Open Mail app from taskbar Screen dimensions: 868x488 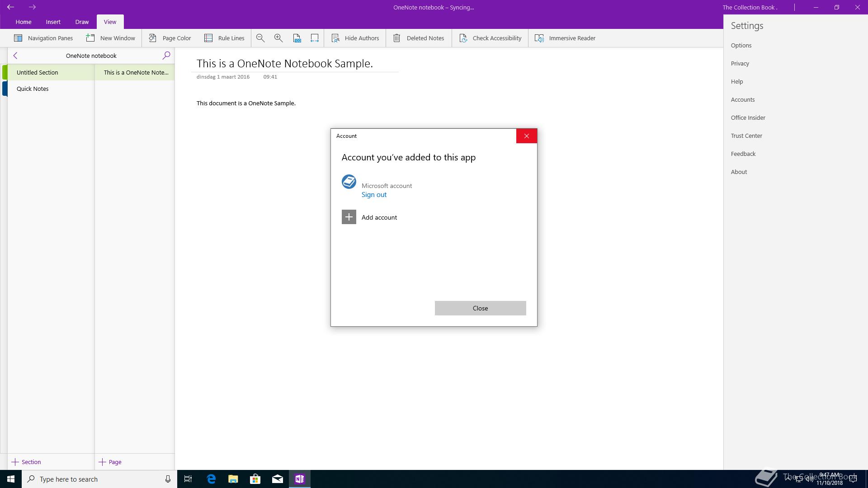click(278, 479)
